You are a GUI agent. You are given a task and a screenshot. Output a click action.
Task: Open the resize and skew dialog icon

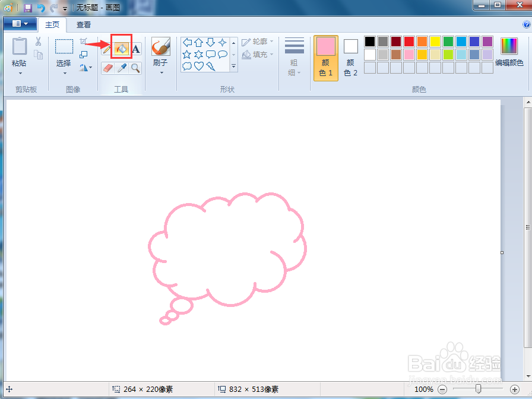point(84,55)
